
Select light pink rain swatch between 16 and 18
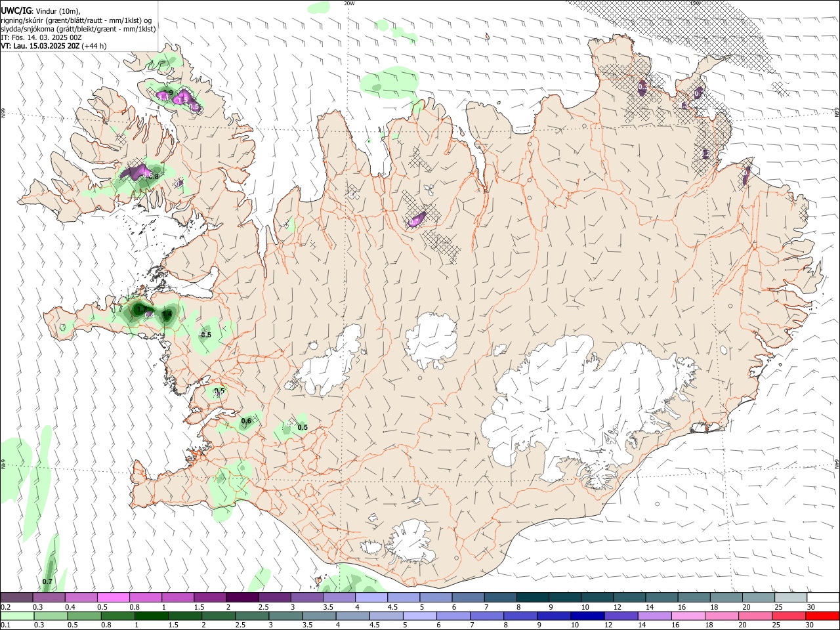[x=688, y=616]
